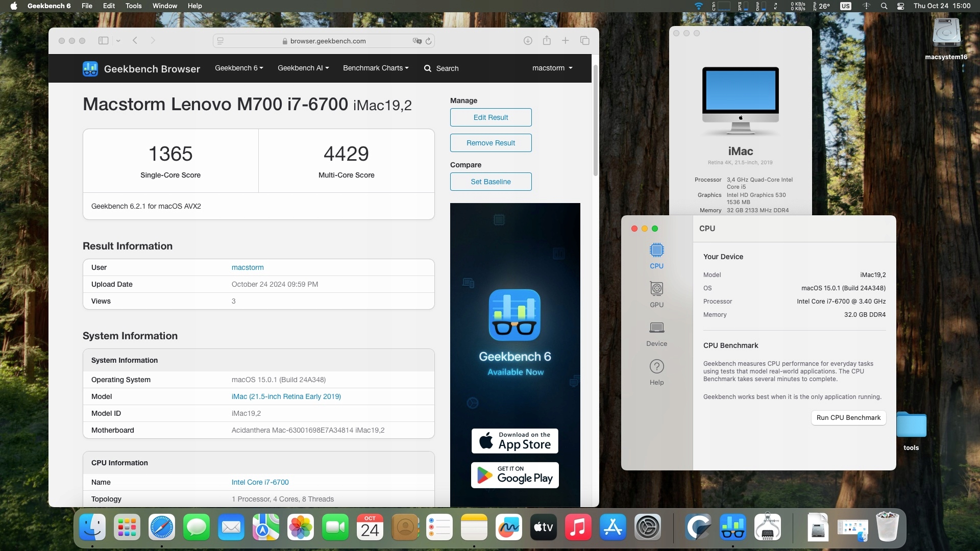Go back with Safari's back arrow
The image size is (980, 551).
[x=135, y=41]
